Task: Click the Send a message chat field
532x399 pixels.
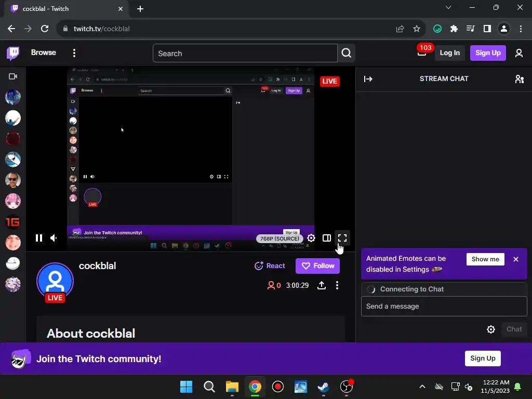Action: click(444, 307)
